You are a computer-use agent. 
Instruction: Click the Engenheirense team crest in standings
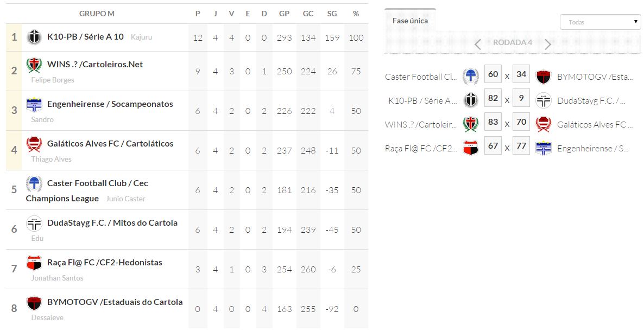click(34, 105)
